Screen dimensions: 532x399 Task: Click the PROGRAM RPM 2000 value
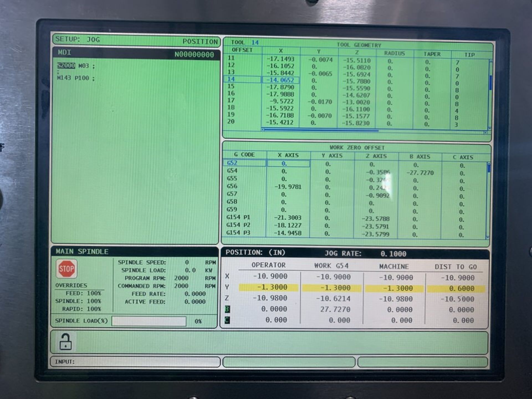coord(181,278)
